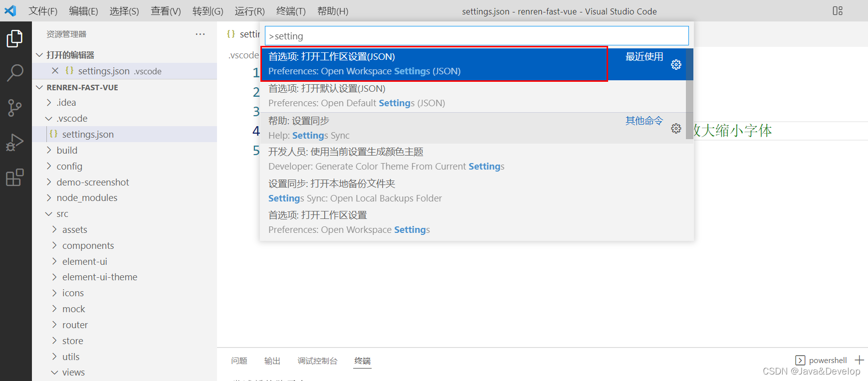Image resolution: width=868 pixels, height=381 pixels.
Task: Select the settings.json editor tab
Action: click(x=243, y=34)
